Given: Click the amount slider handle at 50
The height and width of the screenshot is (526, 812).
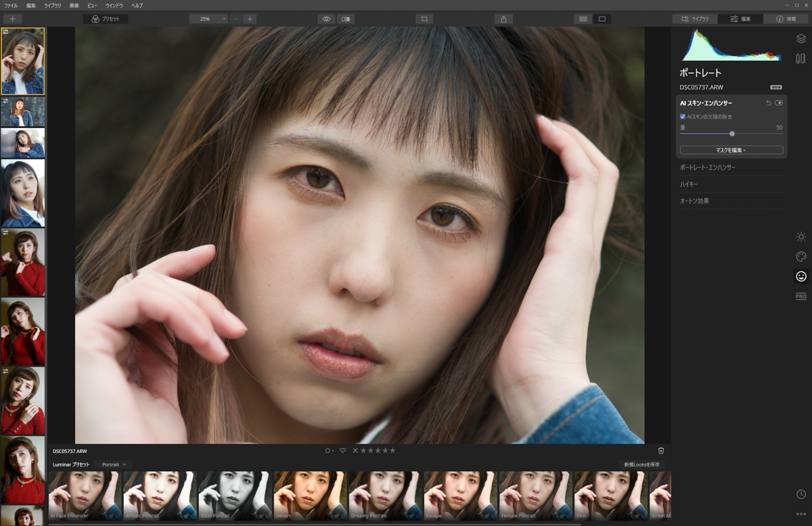Looking at the screenshot, I should pos(732,133).
